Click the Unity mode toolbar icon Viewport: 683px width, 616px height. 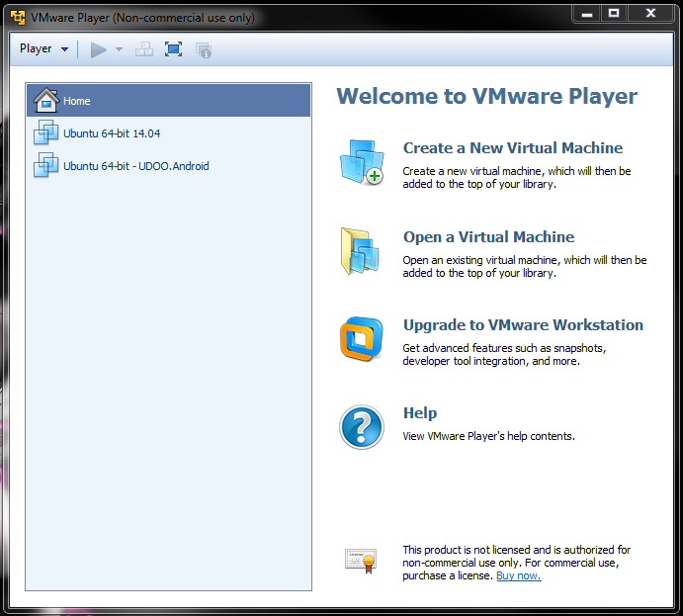point(204,50)
